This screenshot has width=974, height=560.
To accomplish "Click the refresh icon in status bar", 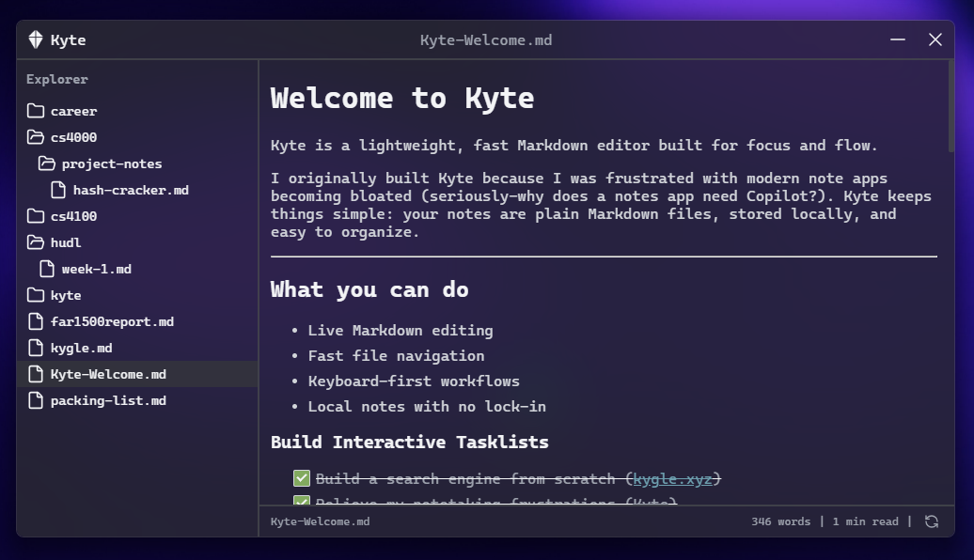I will [931, 521].
